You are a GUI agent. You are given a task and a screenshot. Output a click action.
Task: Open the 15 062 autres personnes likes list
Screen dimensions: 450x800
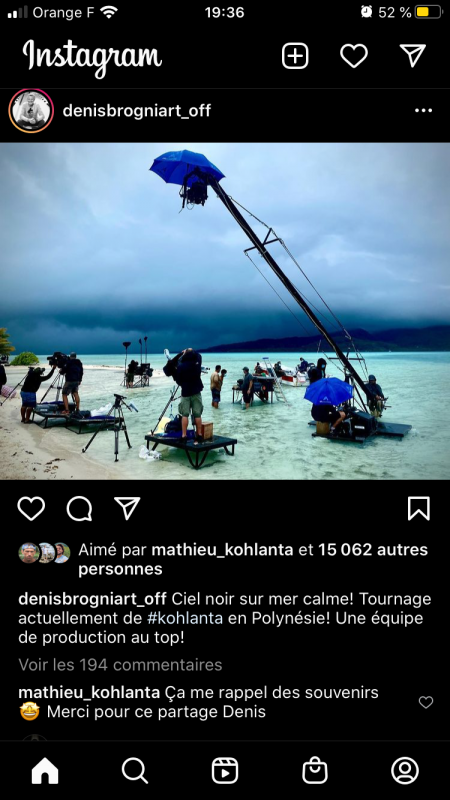[253, 559]
